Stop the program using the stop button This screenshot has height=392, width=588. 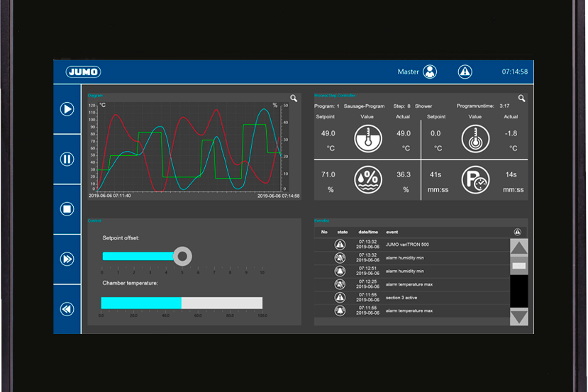pos(67,209)
